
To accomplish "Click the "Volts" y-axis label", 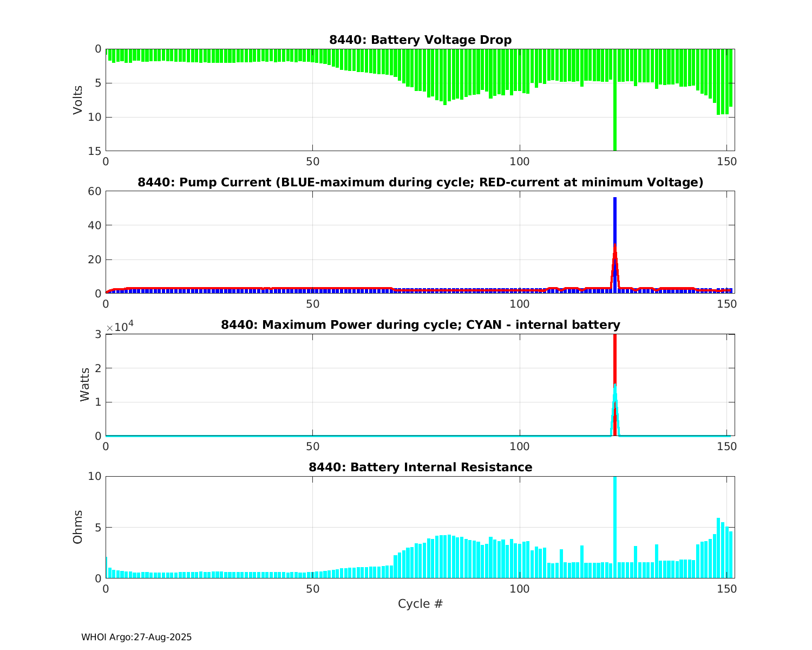I will tap(78, 100).
